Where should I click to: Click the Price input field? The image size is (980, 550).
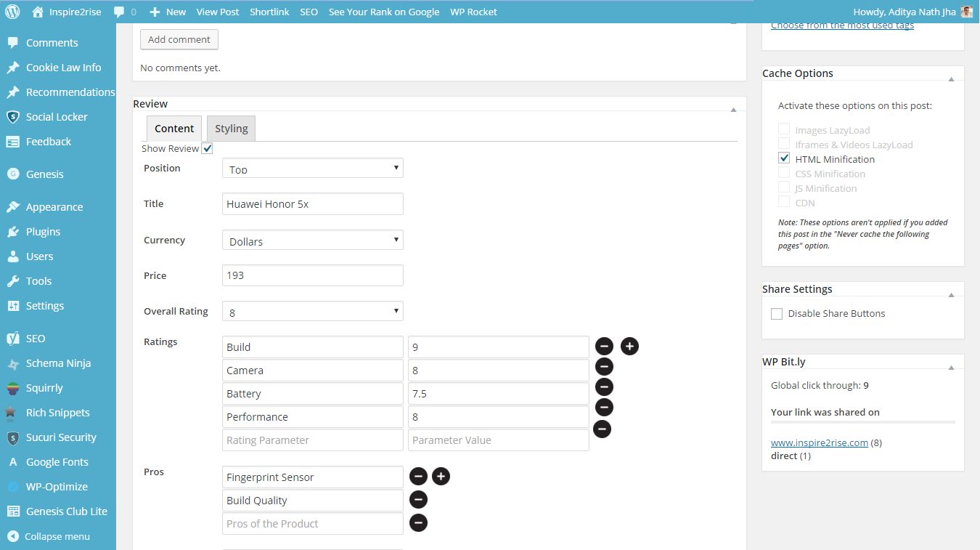(x=312, y=275)
